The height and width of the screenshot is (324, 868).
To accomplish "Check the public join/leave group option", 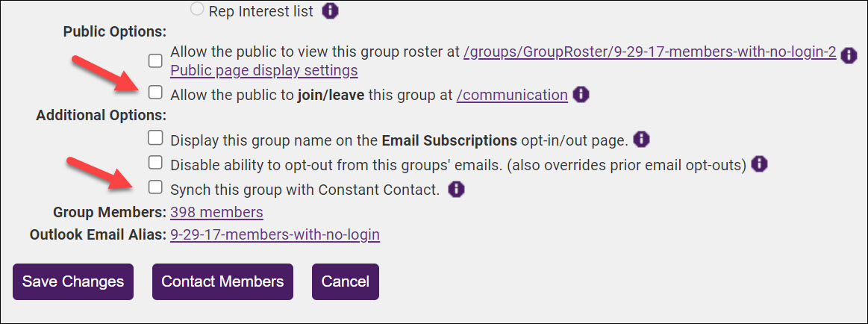I will 155,93.
